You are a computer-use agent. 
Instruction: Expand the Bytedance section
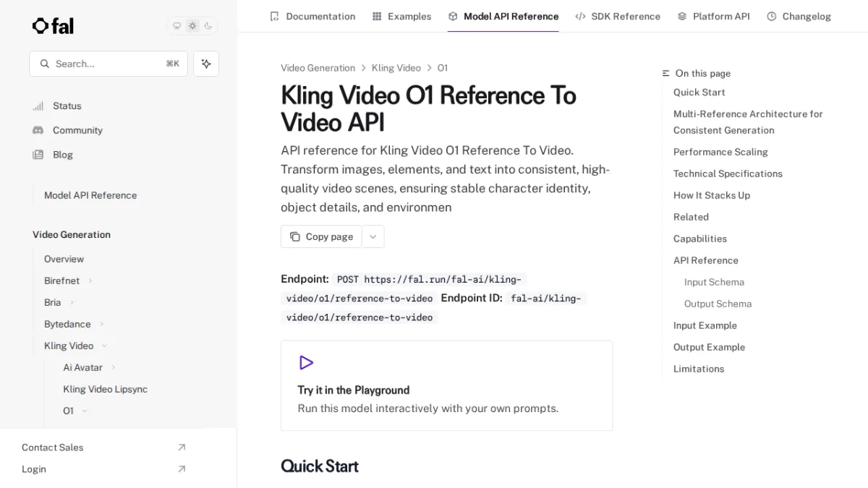tap(75, 324)
